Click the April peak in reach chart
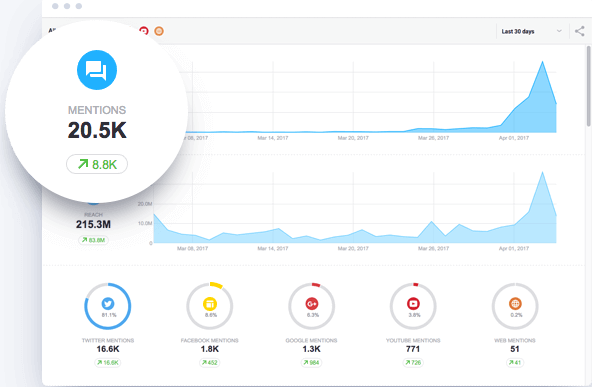592x387 pixels. [x=543, y=173]
